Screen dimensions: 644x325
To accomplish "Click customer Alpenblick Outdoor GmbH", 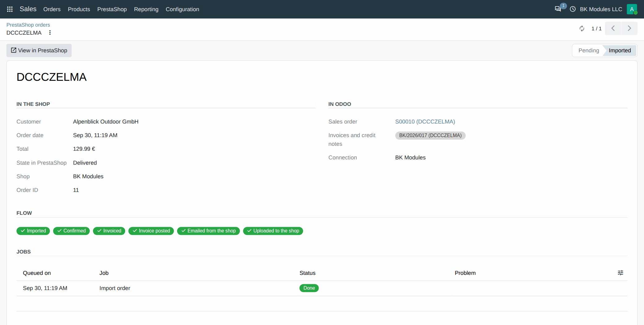I will 106,122.
